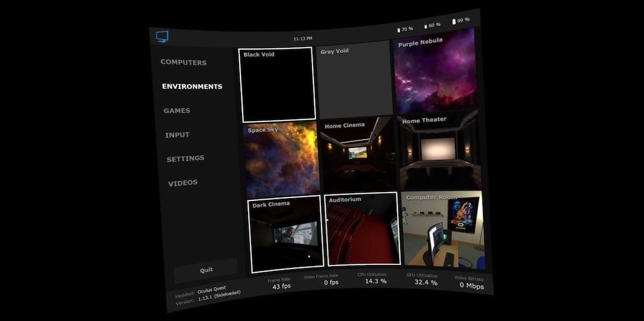The width and height of the screenshot is (644, 321).
Task: Select the Computer Room environment
Action: pyautogui.click(x=443, y=229)
